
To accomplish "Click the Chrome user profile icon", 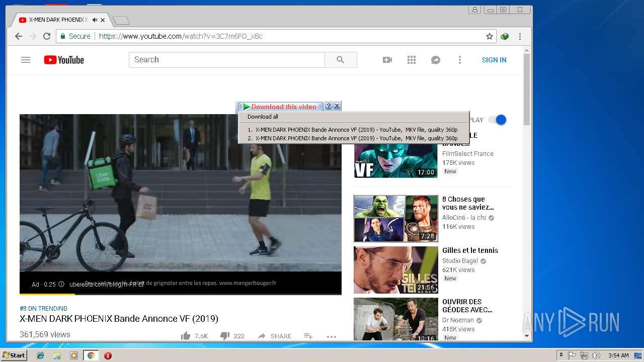I will (474, 10).
